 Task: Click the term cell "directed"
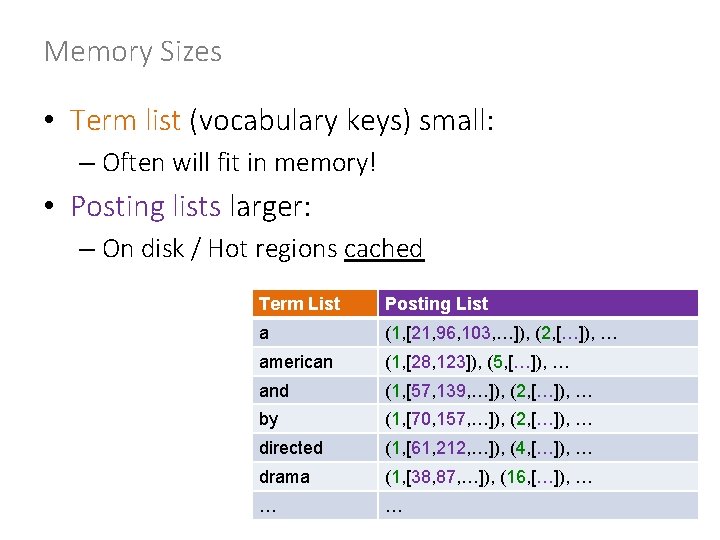(291, 448)
